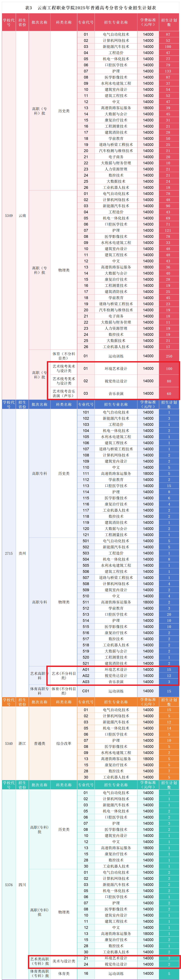This screenshot has width=181, height=980.
Task: Select 18000 tuition in the row coded 111
Action: click(x=148, y=473)
